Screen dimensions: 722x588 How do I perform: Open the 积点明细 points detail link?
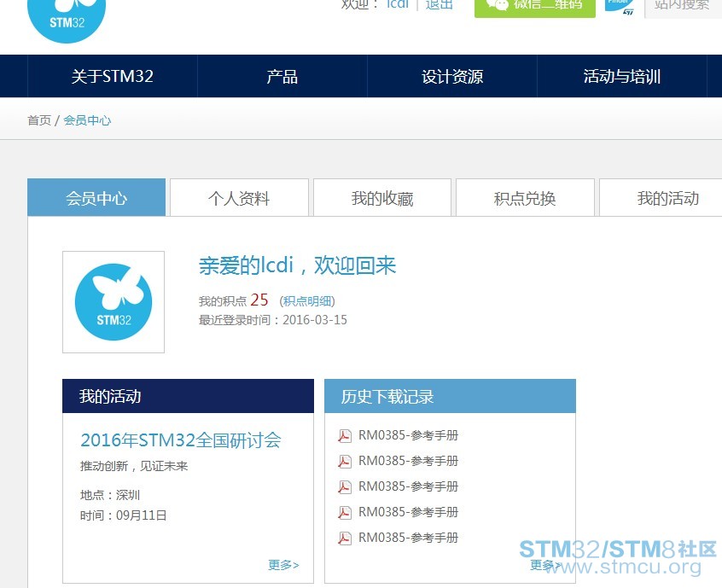tap(307, 301)
